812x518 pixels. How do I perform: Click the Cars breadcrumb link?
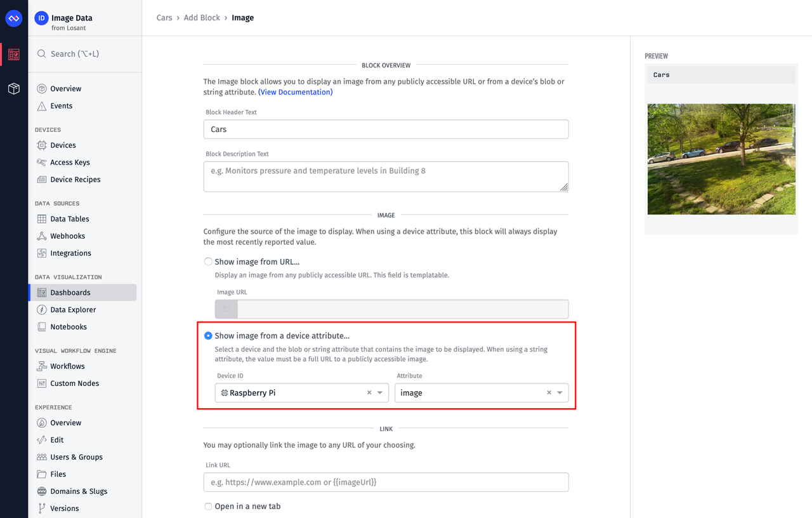[x=164, y=18]
